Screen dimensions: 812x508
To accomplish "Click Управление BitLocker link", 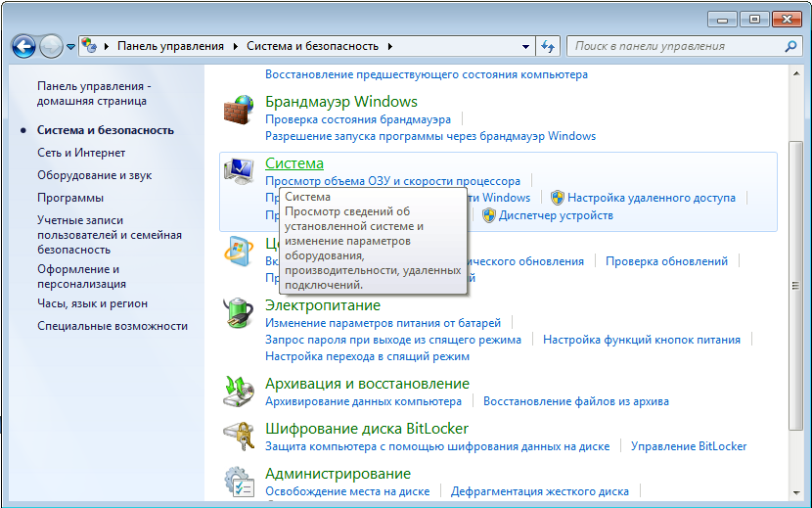I will pos(689,446).
